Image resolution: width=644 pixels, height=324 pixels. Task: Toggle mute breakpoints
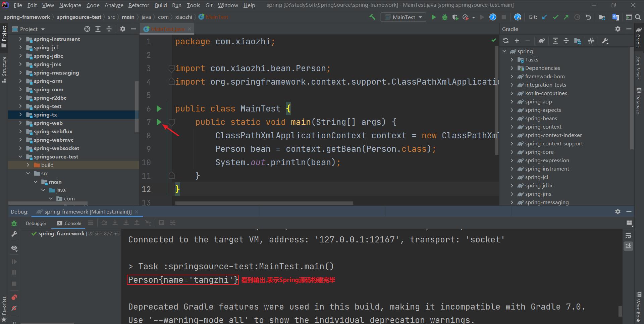pos(14,308)
